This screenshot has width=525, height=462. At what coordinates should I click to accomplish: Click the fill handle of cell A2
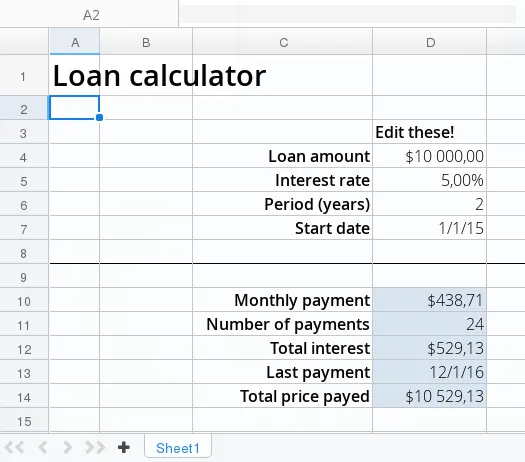(x=99, y=118)
